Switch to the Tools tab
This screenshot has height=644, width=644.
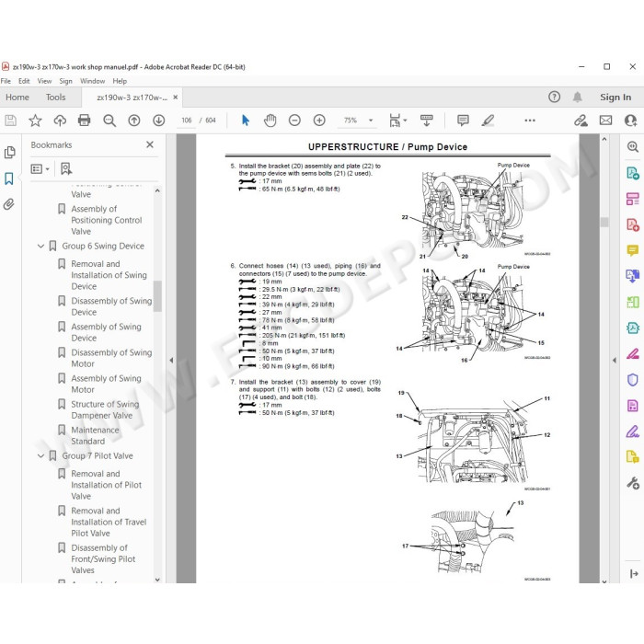[55, 98]
